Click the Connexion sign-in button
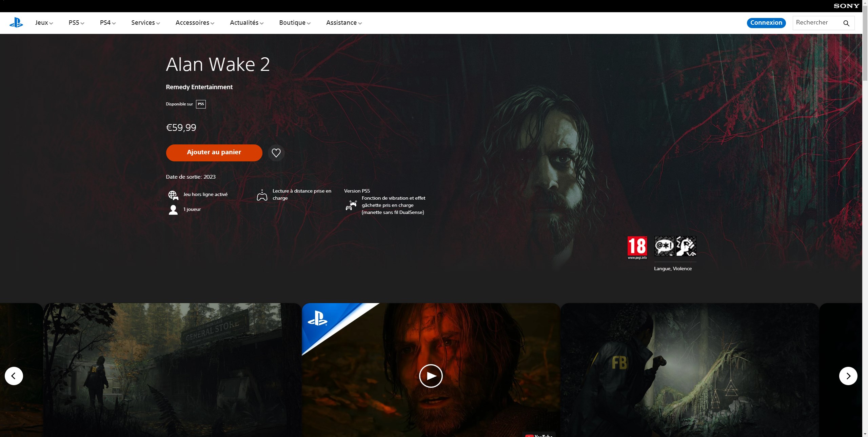Screen dimensions: 868x437 766,23
